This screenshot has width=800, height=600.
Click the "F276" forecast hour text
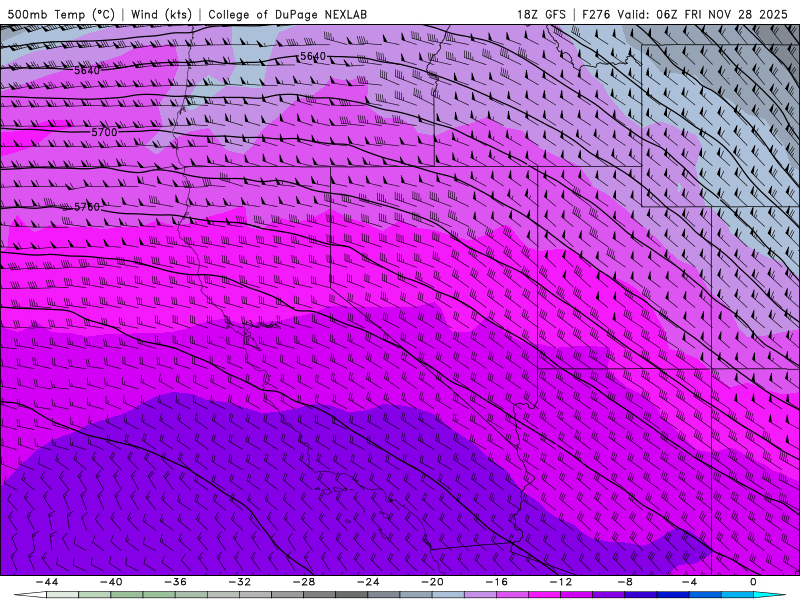tap(596, 14)
